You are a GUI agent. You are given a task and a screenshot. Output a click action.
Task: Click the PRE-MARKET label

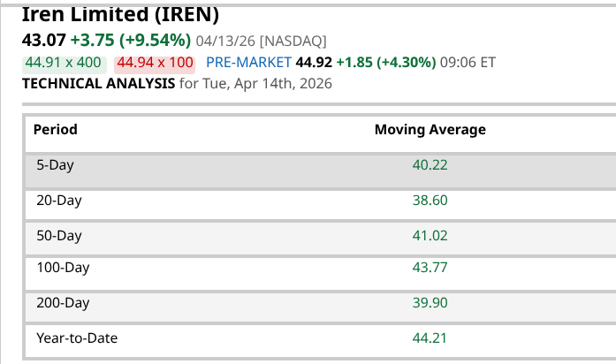point(248,63)
